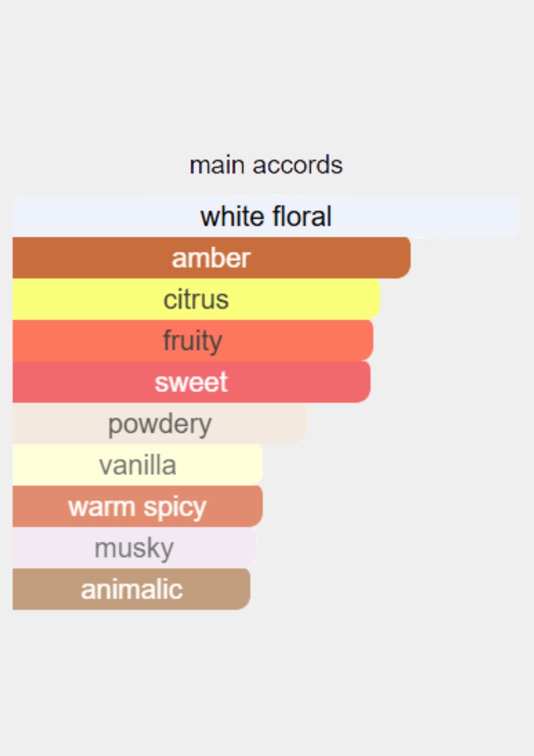Select the fruity accord bar

[x=193, y=341]
